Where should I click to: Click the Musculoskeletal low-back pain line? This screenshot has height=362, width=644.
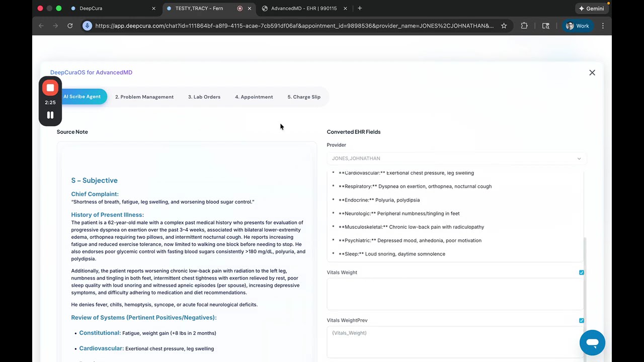click(411, 227)
